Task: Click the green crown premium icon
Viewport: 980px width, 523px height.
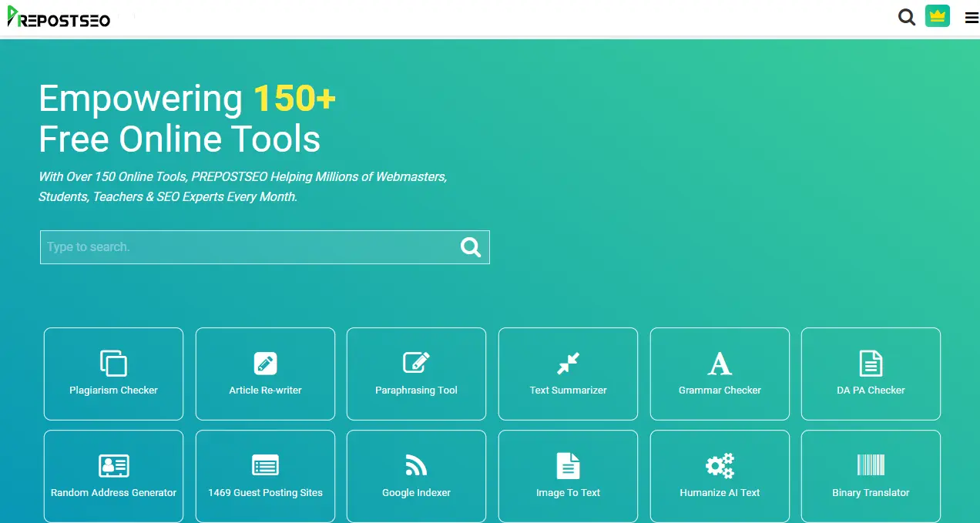Action: point(938,16)
